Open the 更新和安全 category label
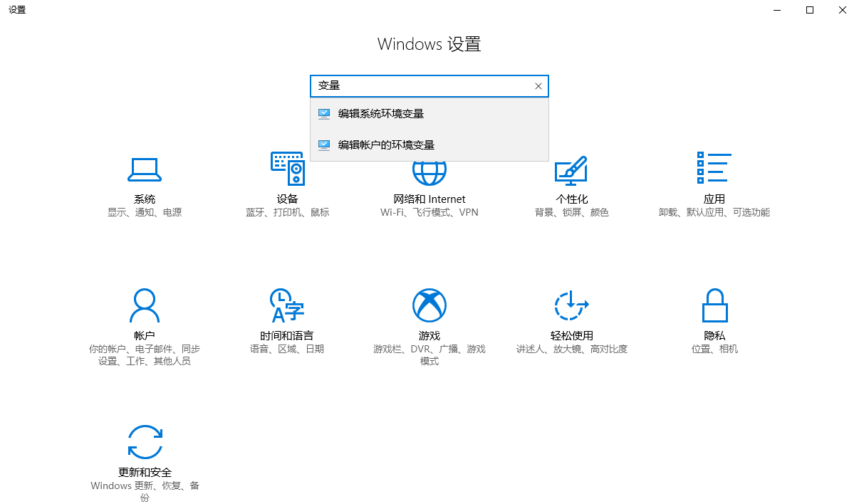The width and height of the screenshot is (859, 504). click(145, 473)
